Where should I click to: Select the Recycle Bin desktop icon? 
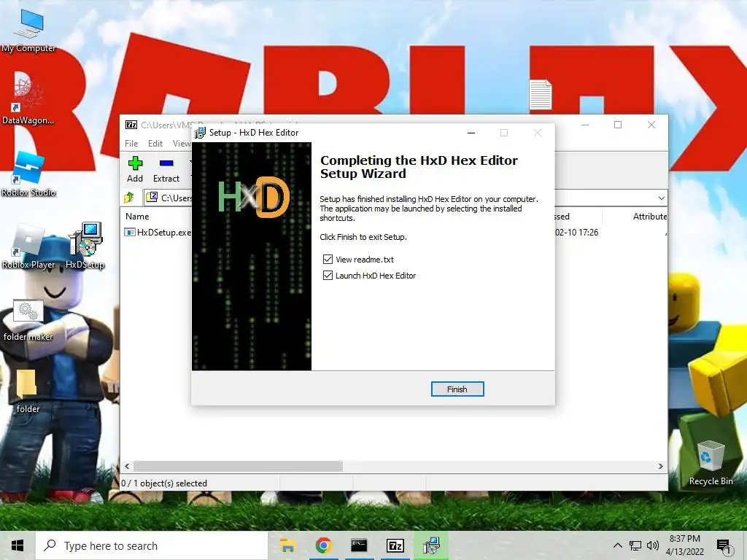point(711,463)
